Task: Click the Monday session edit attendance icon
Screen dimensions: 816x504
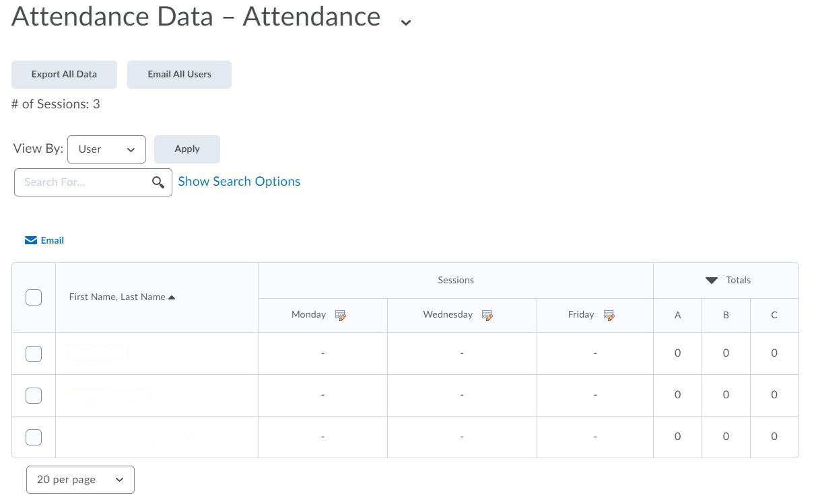Action: click(x=341, y=315)
